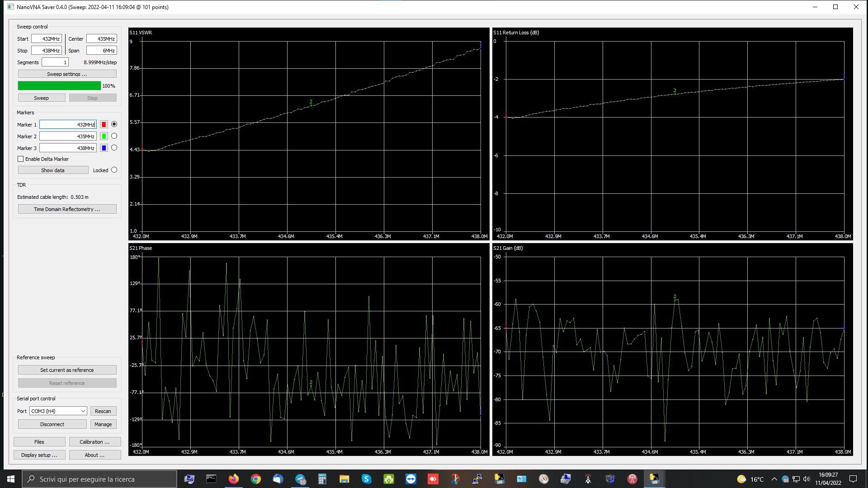Open AnyDesk from the taskbar

pos(433,479)
